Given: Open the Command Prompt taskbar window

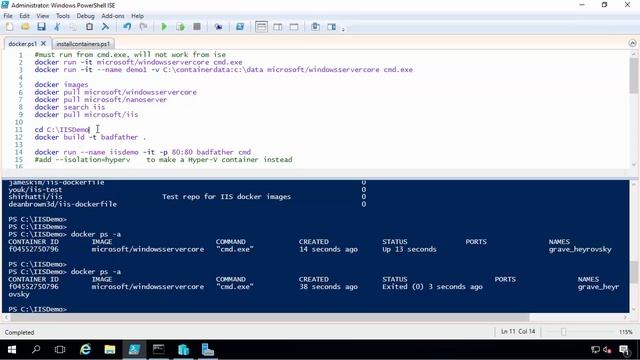Looking at the screenshot, I should pos(159,350).
